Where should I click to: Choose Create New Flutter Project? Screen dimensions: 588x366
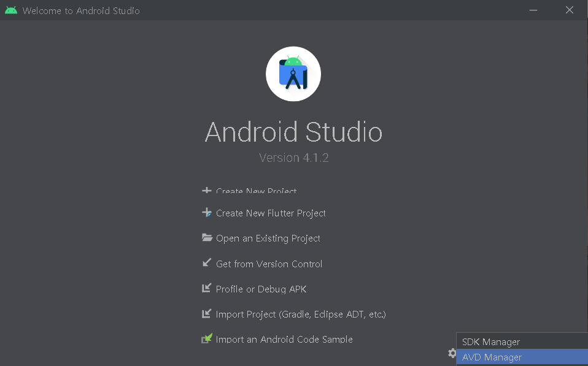[271, 213]
